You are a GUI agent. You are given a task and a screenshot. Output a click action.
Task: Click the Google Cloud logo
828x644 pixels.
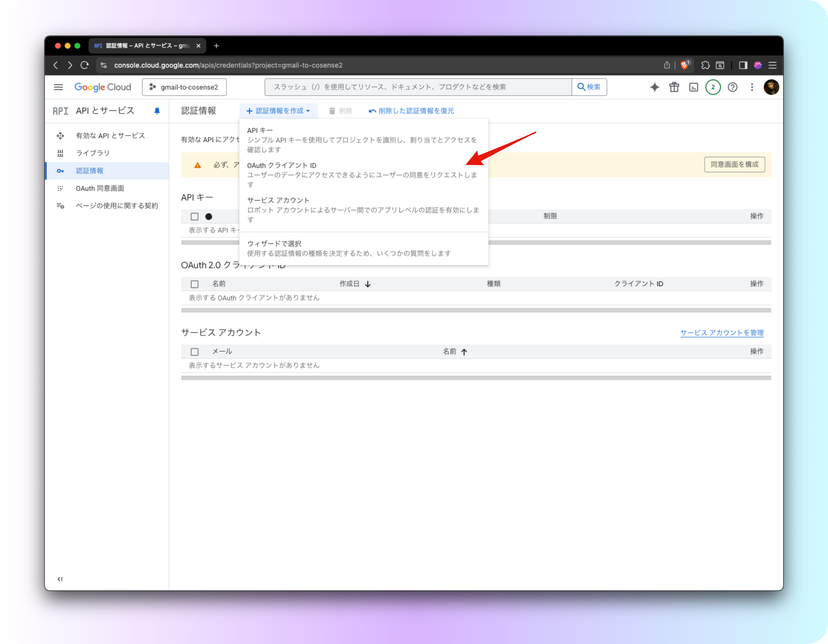click(x=103, y=87)
